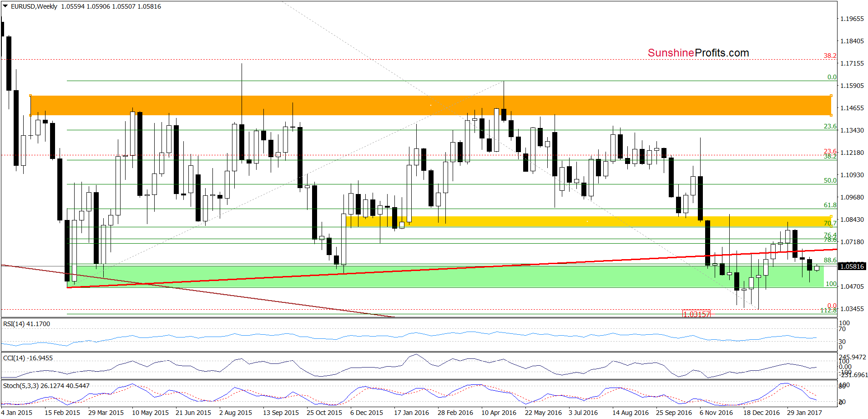The width and height of the screenshot is (868, 419).
Task: Click the 3 Jul 2016 date label
Action: (x=583, y=413)
